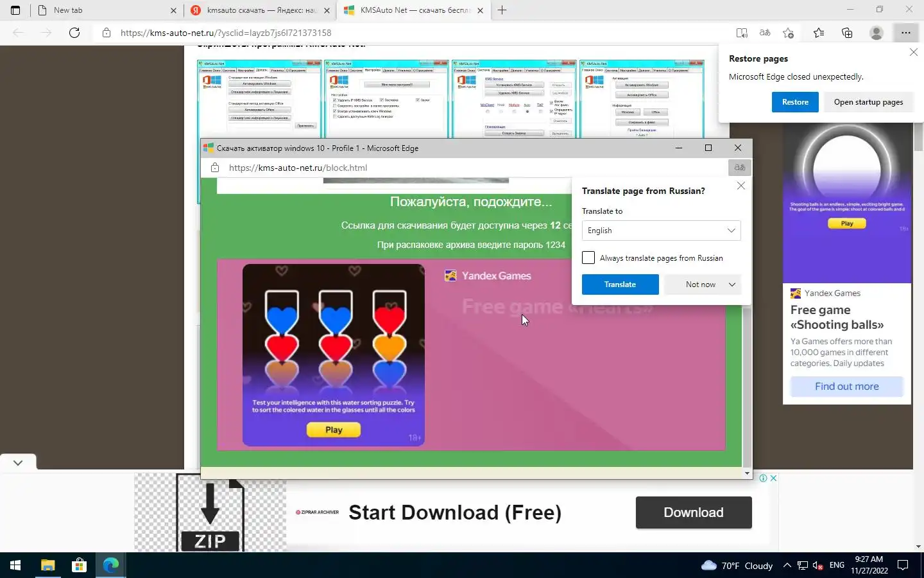This screenshot has width=924, height=578.
Task: Open the profile avatar icon
Action: (x=876, y=33)
